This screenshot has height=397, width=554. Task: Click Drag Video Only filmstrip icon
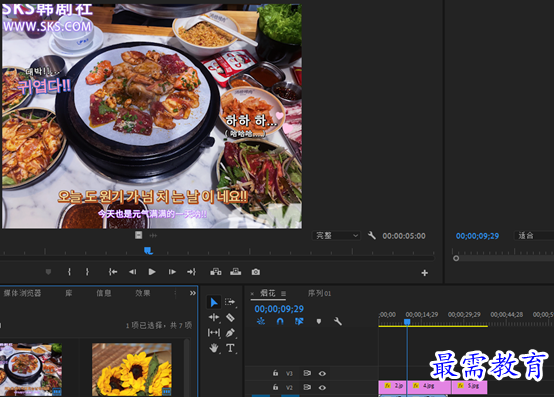click(138, 235)
